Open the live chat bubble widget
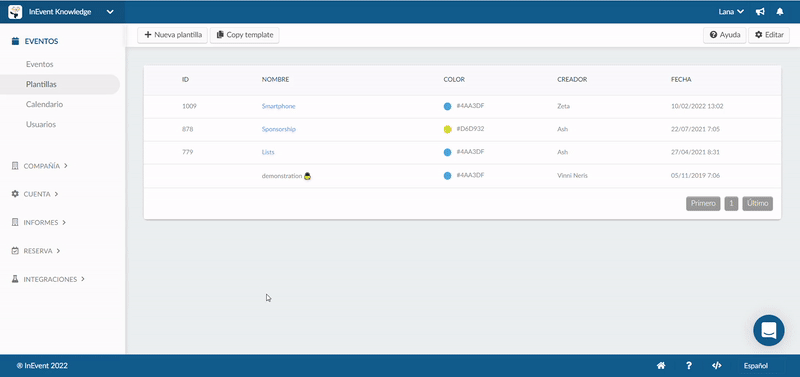 click(x=769, y=331)
